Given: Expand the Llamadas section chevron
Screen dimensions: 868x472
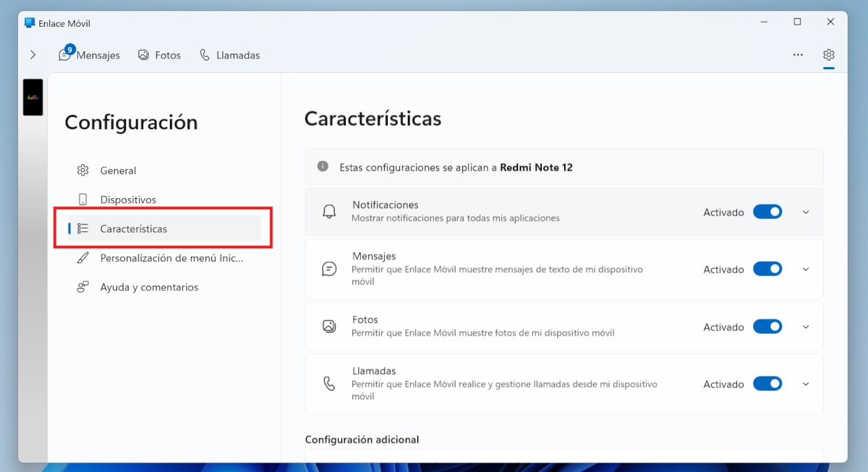Looking at the screenshot, I should pos(806,384).
